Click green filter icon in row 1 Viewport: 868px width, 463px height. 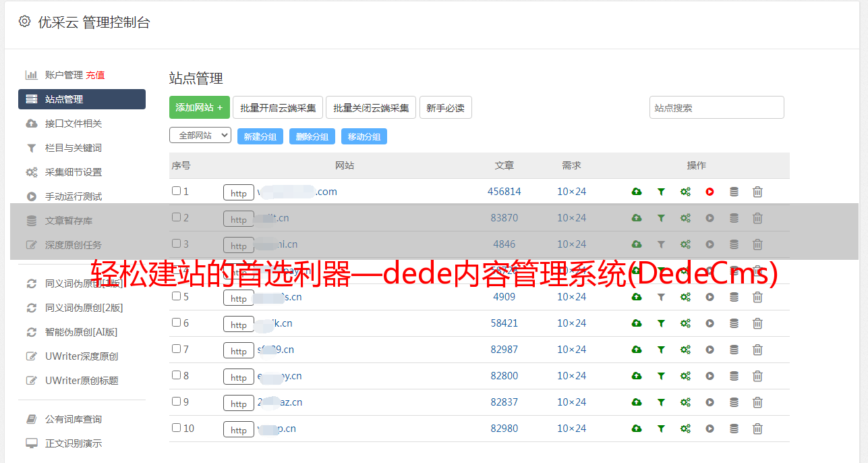(661, 192)
